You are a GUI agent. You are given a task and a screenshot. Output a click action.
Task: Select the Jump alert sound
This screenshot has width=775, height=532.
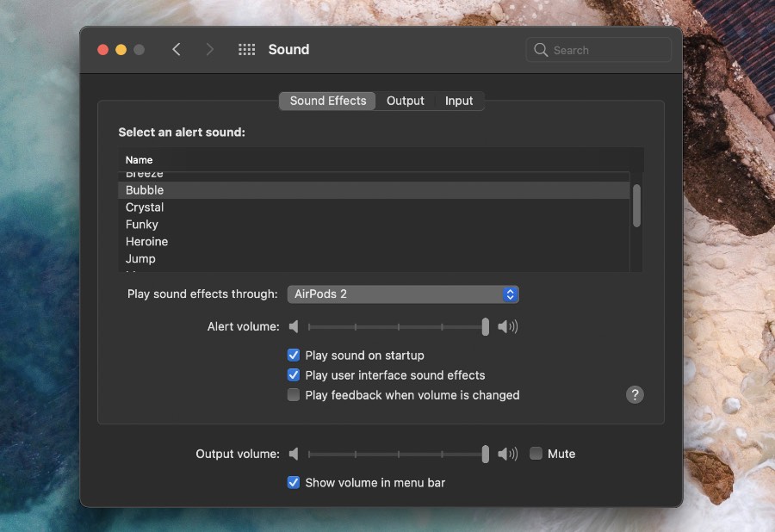(374, 259)
